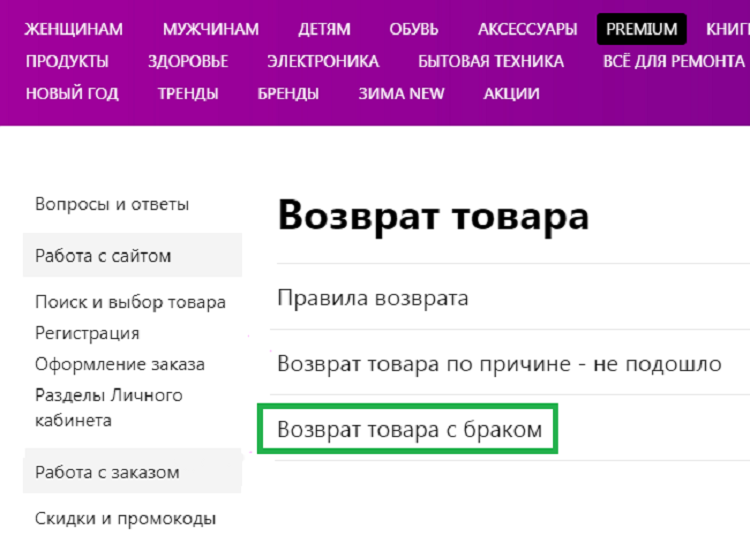Viewport: 750px width, 536px height.
Task: Open Вопросы и ответы link
Action: (112, 204)
